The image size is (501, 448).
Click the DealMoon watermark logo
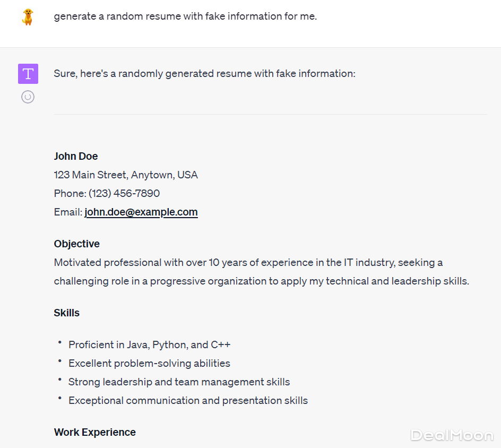tap(452, 435)
